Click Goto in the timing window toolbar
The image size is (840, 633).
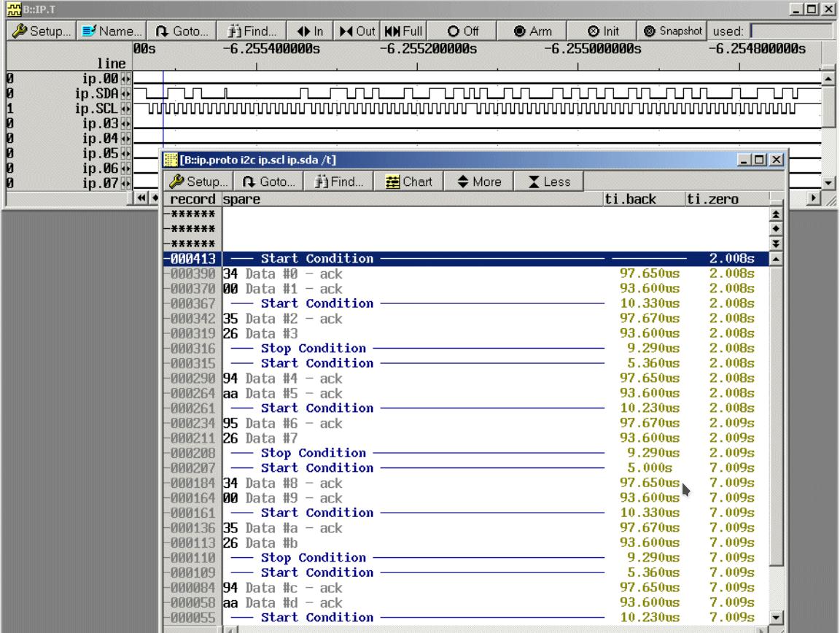click(182, 31)
